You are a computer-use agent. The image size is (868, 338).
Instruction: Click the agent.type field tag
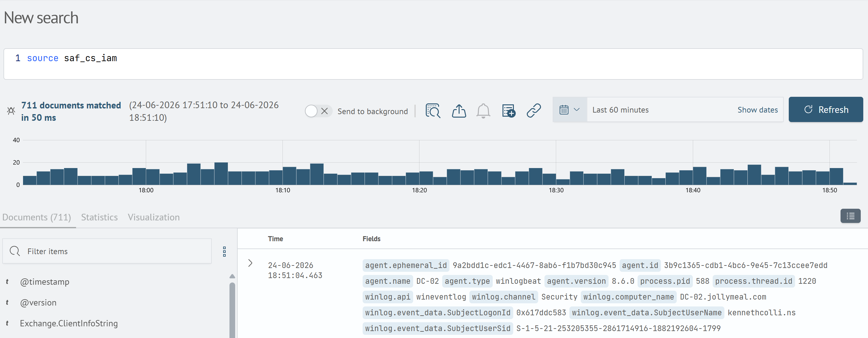467,281
